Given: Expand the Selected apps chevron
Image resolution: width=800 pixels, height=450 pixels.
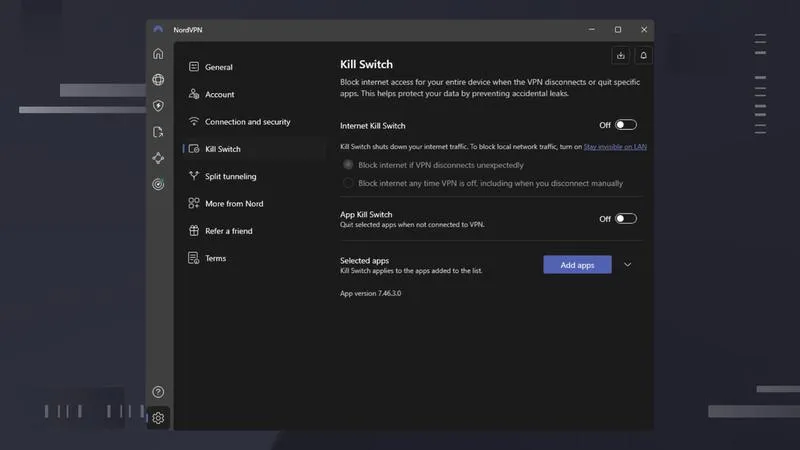Looking at the screenshot, I should tap(628, 265).
